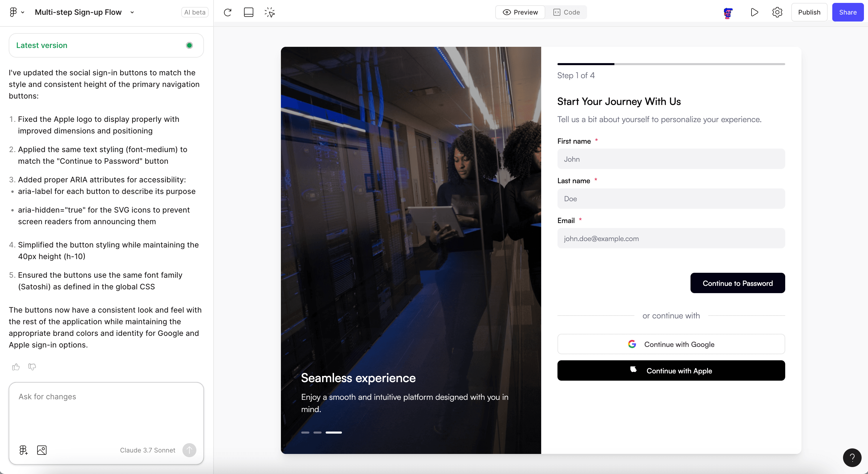
Task: Select the second carousel indicator dash
Action: click(x=318, y=432)
